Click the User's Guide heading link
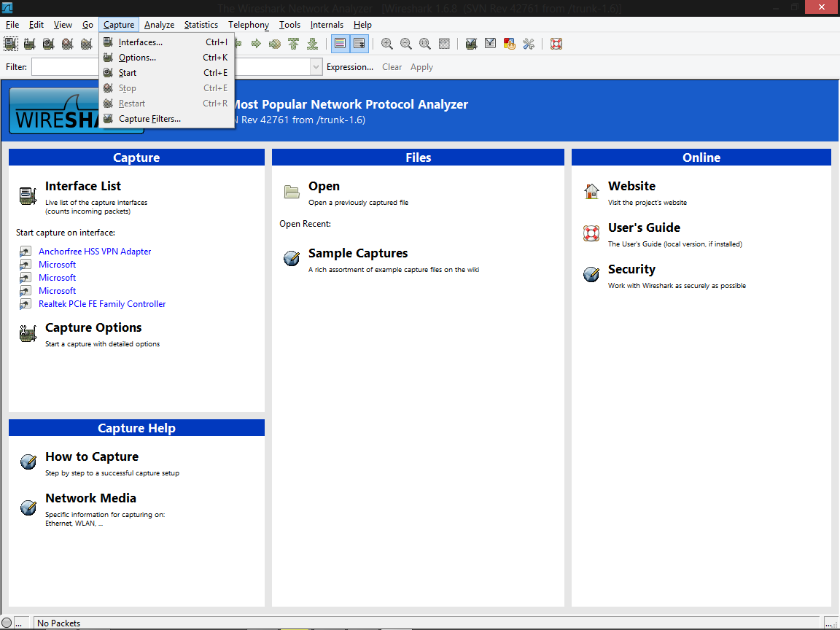 click(644, 227)
